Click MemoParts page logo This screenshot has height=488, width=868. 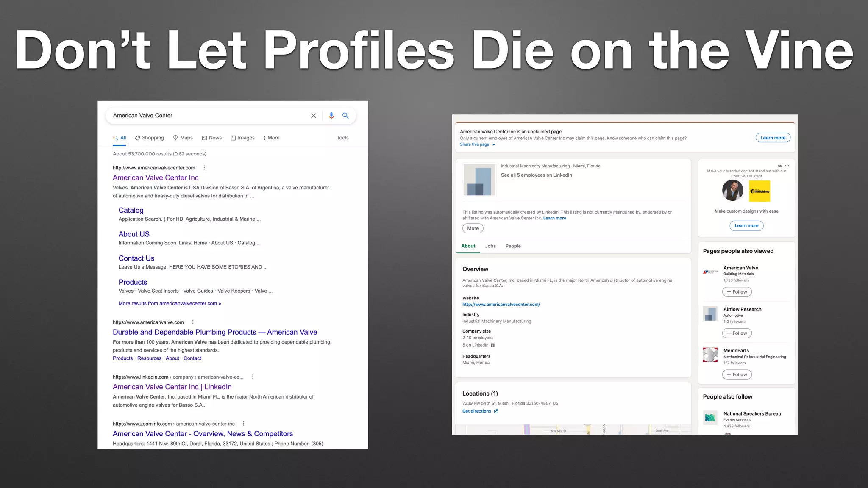[710, 355]
